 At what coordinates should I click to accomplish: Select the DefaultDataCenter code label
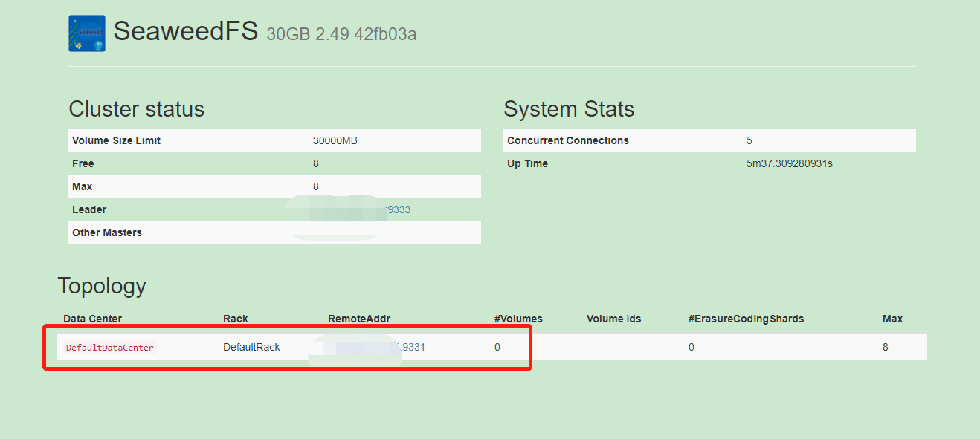109,348
